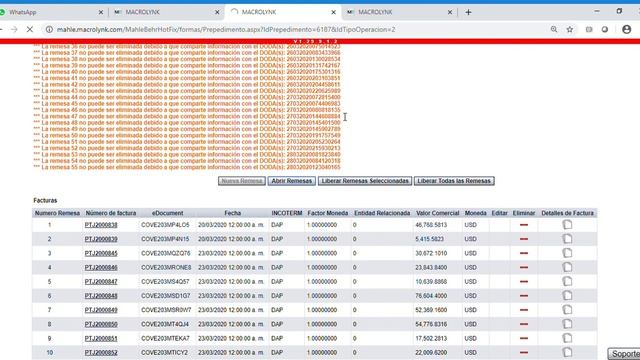Open invoice details icon for PTJ2000851
Image resolution: width=640 pixels, height=360 pixels.
pyautogui.click(x=567, y=338)
